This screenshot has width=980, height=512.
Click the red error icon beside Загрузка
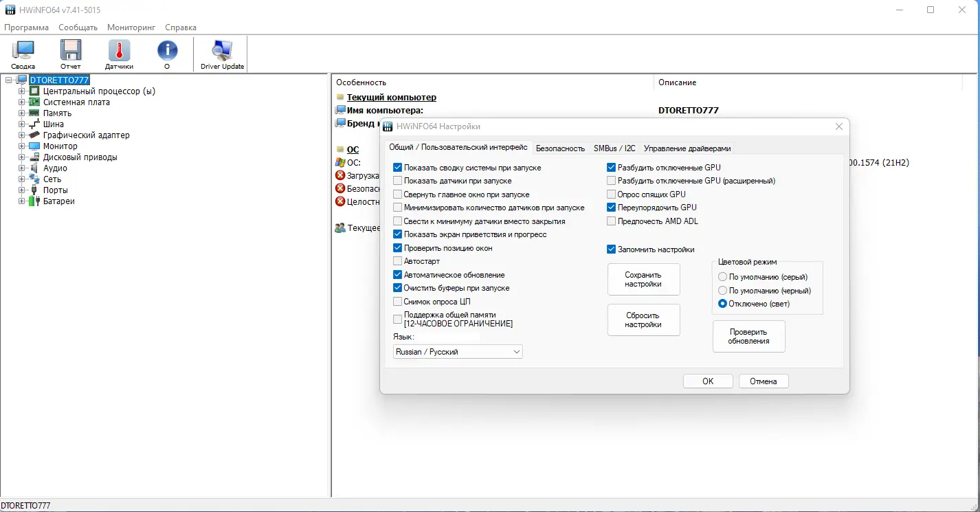click(x=340, y=176)
